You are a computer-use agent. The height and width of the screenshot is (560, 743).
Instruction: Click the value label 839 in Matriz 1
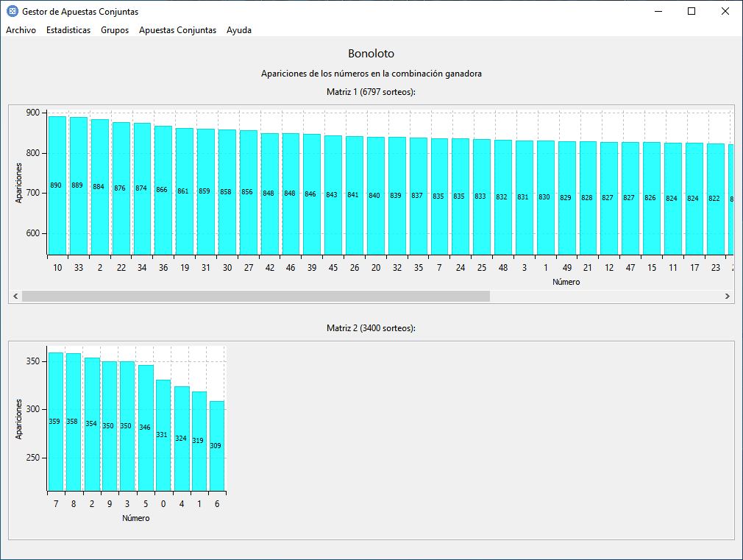396,195
